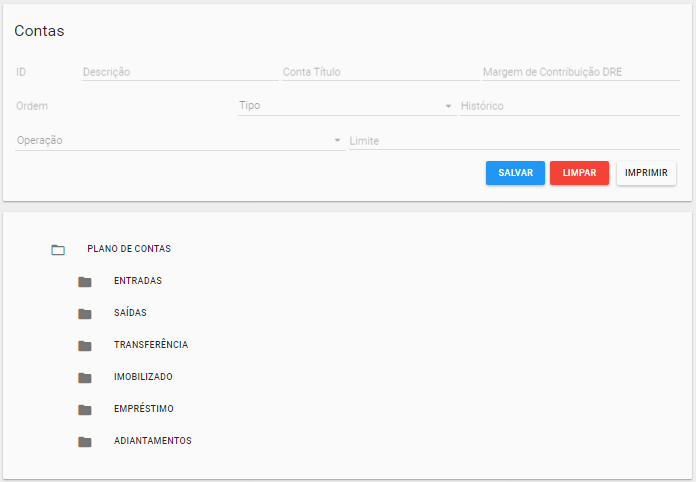Open the Tipo dropdown
Viewport: 696px width, 482px height.
pos(346,106)
